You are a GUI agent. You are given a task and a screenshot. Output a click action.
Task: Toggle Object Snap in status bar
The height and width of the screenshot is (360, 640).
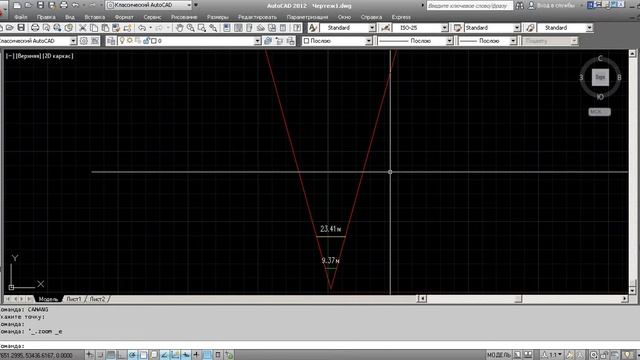pos(143,355)
